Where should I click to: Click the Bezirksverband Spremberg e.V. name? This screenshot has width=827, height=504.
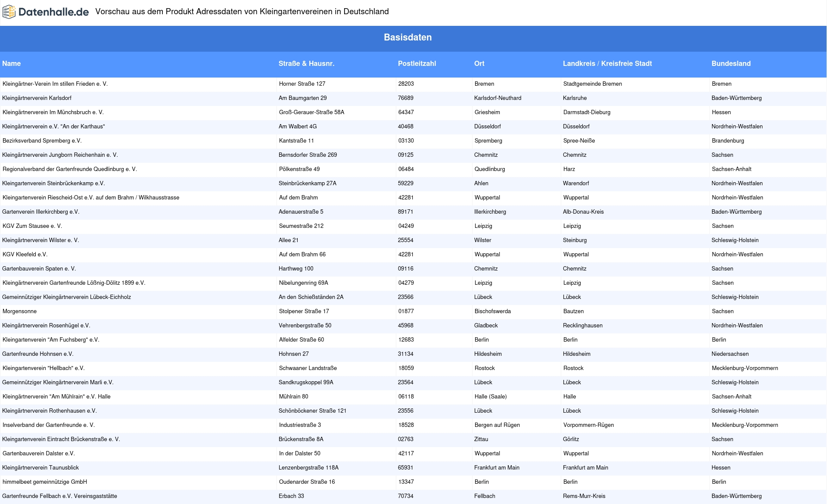pyautogui.click(x=42, y=141)
